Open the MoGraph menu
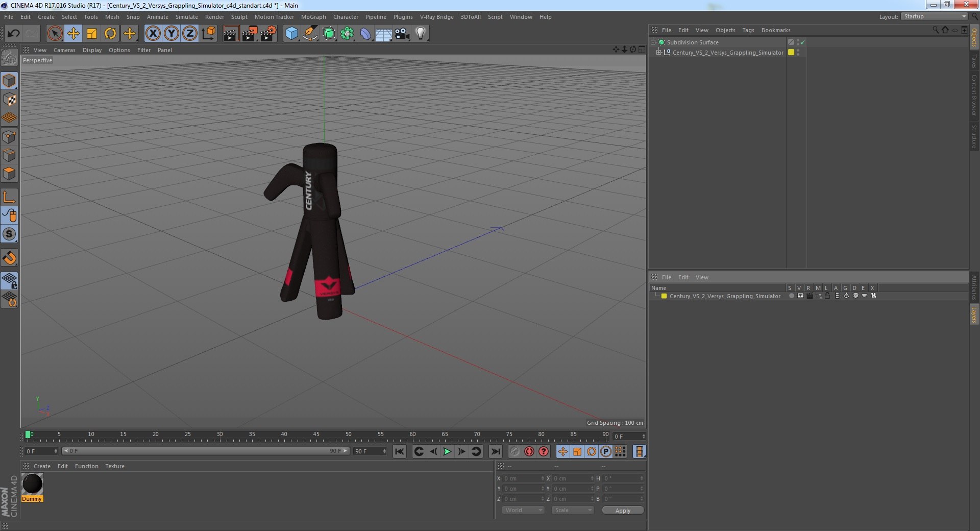 [313, 17]
